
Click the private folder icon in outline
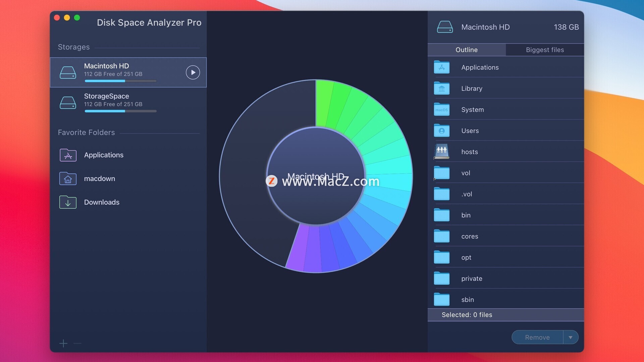click(441, 279)
